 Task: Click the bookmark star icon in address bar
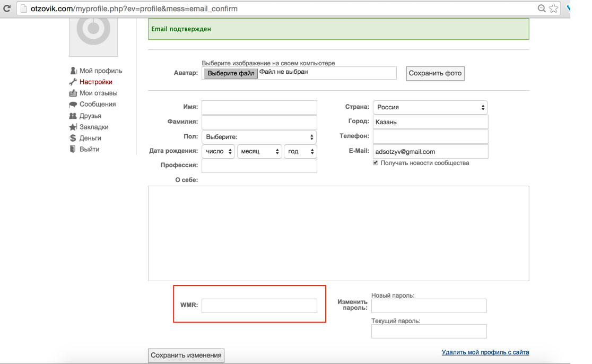[553, 8]
